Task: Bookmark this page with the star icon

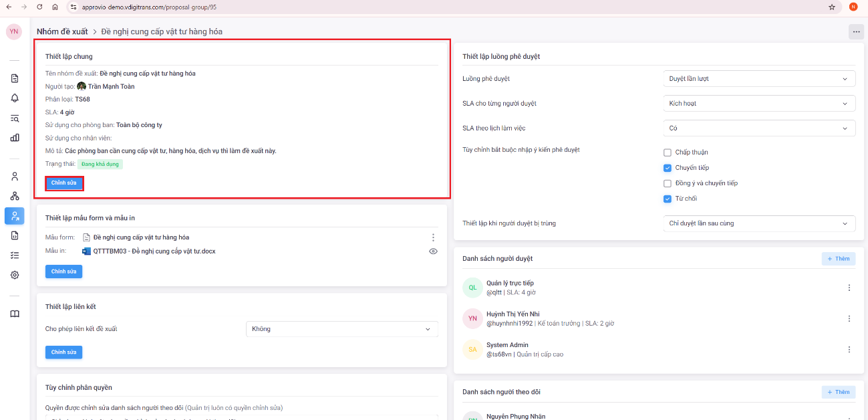Action: 832,7
